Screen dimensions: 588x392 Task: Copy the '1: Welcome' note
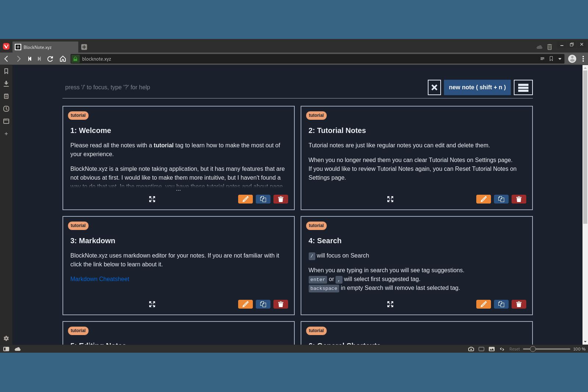[263, 199]
